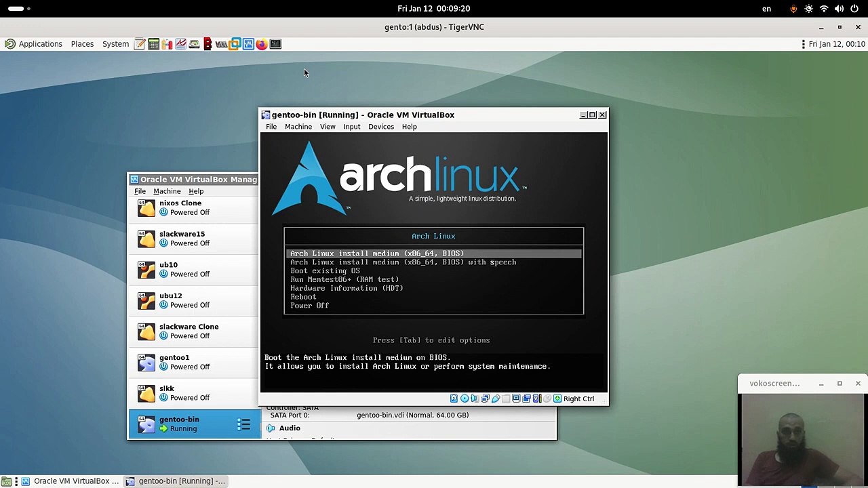Choose Run Memtest86+ (RAM test) entry
This screenshot has width=868, height=488.
click(344, 280)
